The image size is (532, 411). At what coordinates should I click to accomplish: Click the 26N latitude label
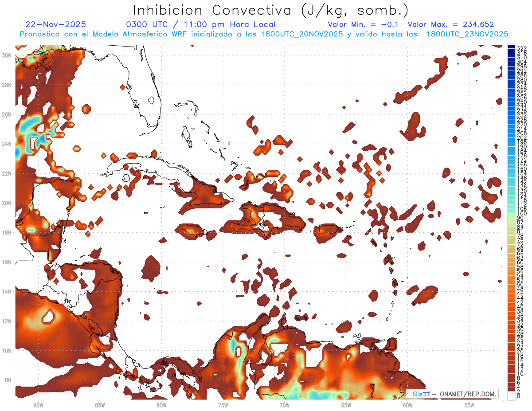7,114
